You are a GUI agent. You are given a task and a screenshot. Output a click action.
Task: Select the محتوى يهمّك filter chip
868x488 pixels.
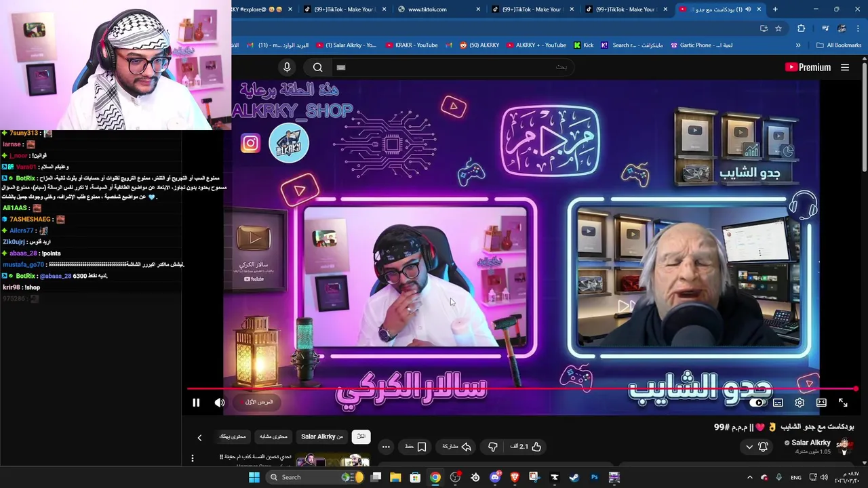pos(233,436)
